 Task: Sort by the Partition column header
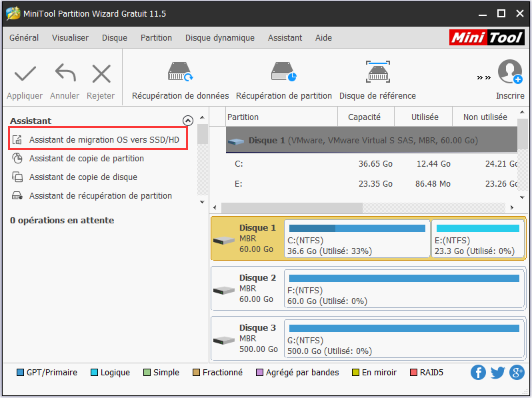click(281, 117)
